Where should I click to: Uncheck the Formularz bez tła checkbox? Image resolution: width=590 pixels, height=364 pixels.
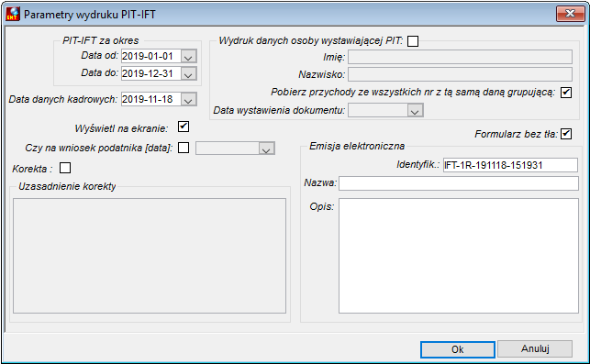[x=566, y=134]
